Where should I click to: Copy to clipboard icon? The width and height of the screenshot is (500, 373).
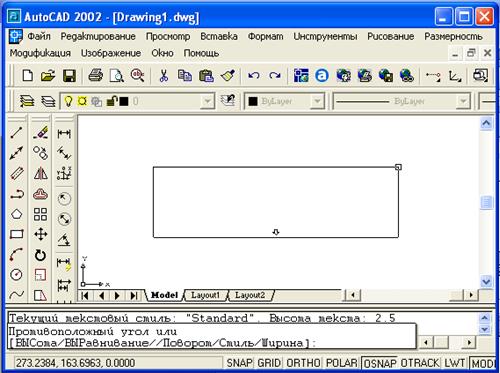coord(185,76)
